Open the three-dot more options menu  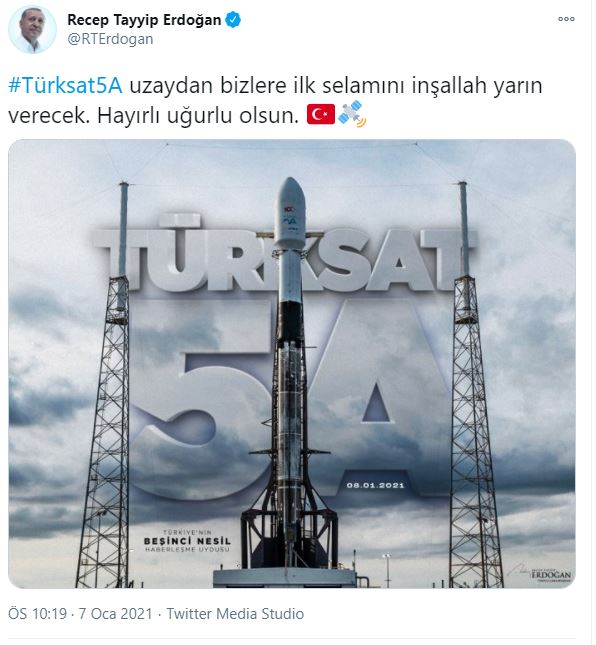(x=566, y=19)
